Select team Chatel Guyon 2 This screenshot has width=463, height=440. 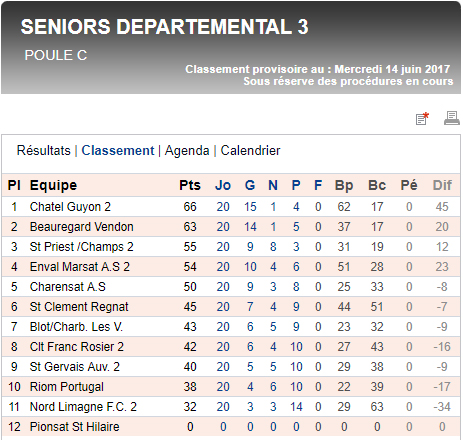(x=70, y=207)
